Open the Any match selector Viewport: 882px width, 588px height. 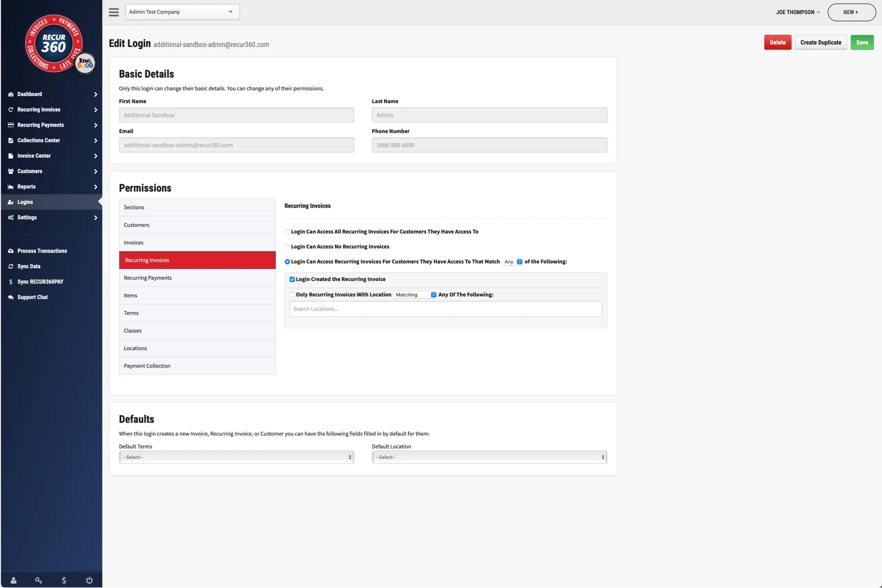(x=512, y=262)
